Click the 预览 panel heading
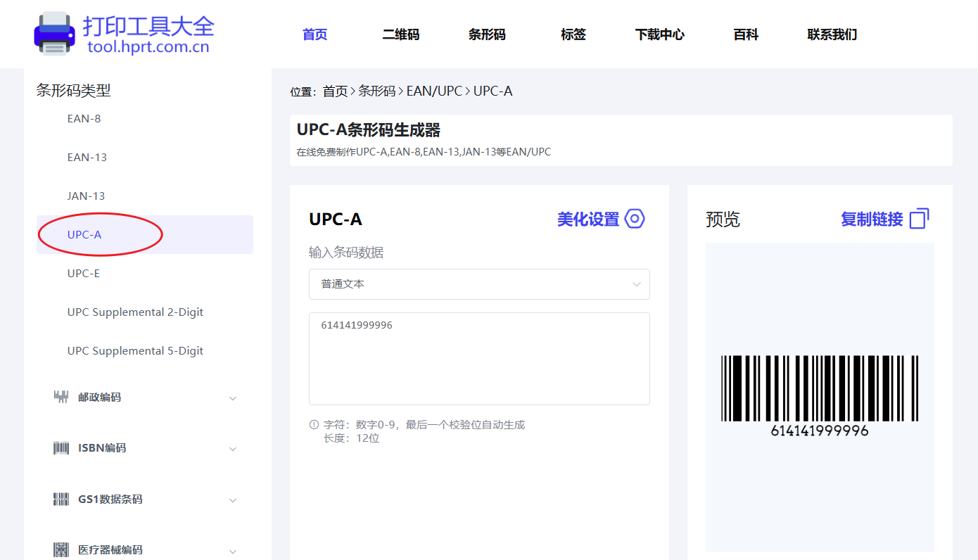Viewport: 978px width, 560px height. pos(723,219)
